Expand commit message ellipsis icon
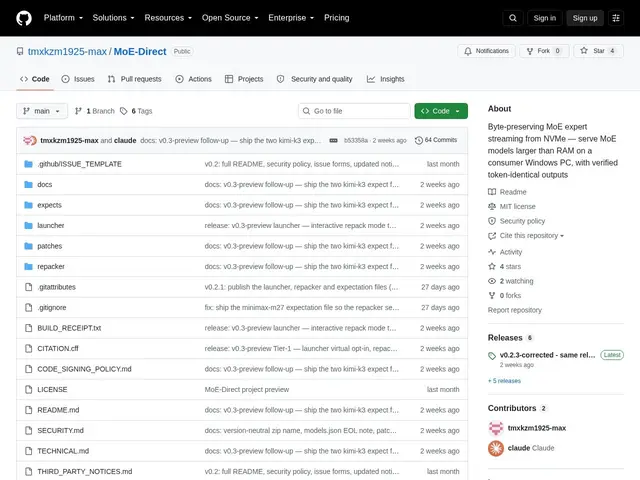This screenshot has width=640, height=480. [333, 140]
